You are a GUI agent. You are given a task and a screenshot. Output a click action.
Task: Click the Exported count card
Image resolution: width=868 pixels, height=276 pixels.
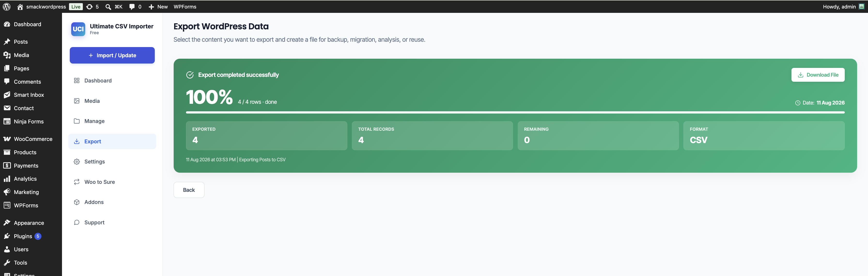(x=266, y=136)
